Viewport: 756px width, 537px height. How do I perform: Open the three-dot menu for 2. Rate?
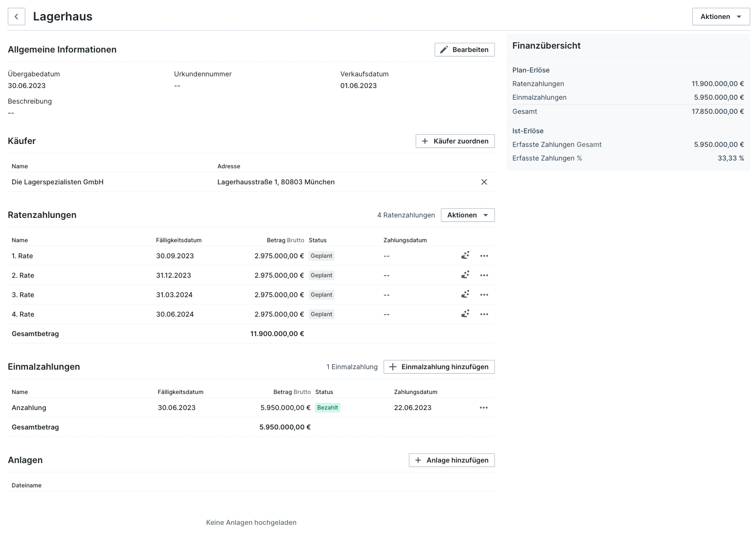484,275
